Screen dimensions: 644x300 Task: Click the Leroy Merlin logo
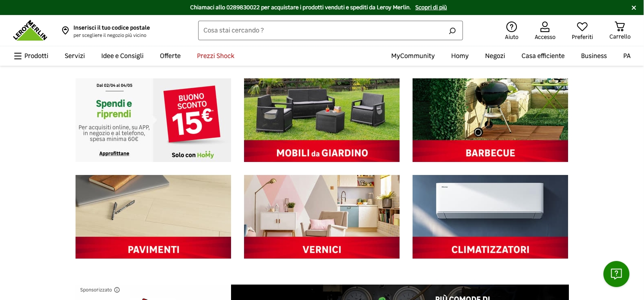[x=30, y=30]
